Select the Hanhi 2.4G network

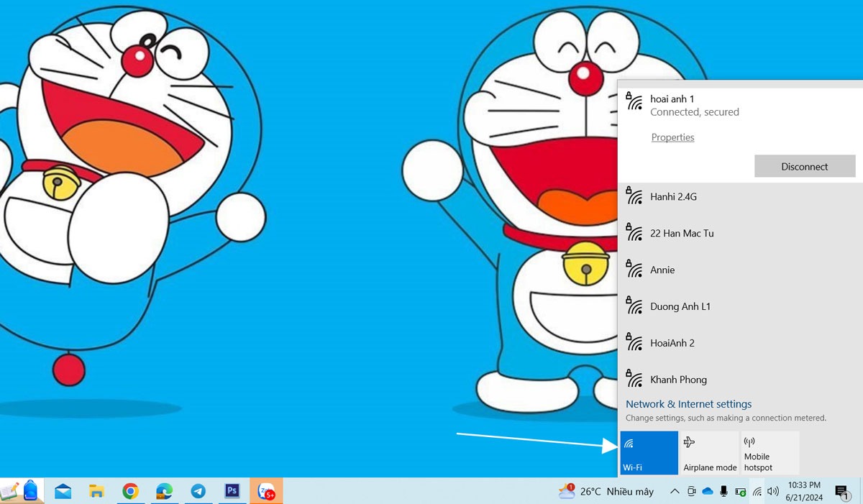point(740,196)
